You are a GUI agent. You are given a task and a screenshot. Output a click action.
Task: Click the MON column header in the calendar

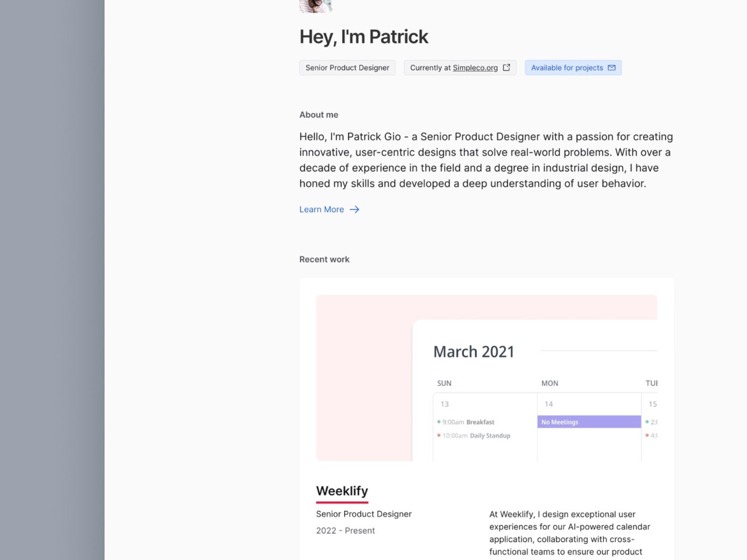(x=550, y=383)
